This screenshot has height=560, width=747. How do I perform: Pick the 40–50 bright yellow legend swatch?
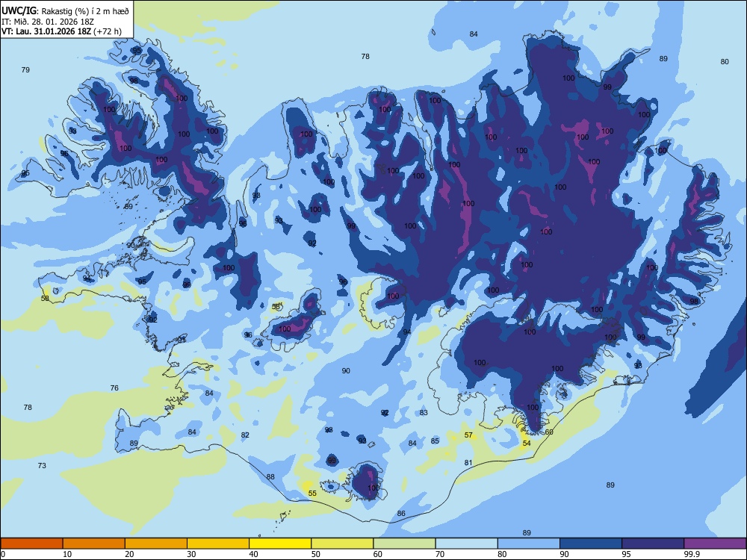point(280,544)
